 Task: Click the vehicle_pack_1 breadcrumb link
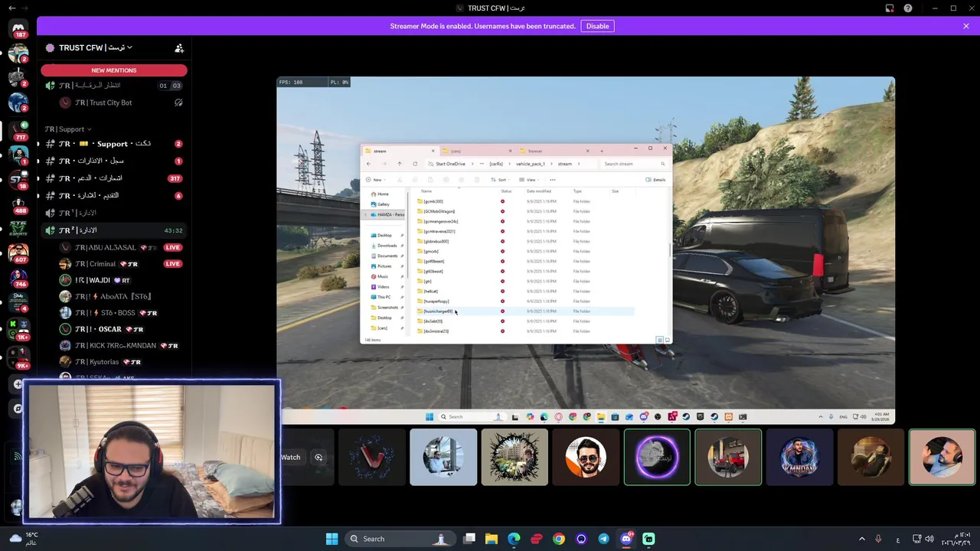(x=531, y=164)
